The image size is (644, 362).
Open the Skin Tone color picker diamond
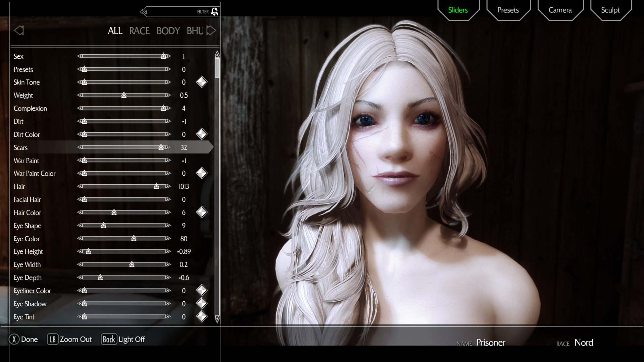(202, 82)
